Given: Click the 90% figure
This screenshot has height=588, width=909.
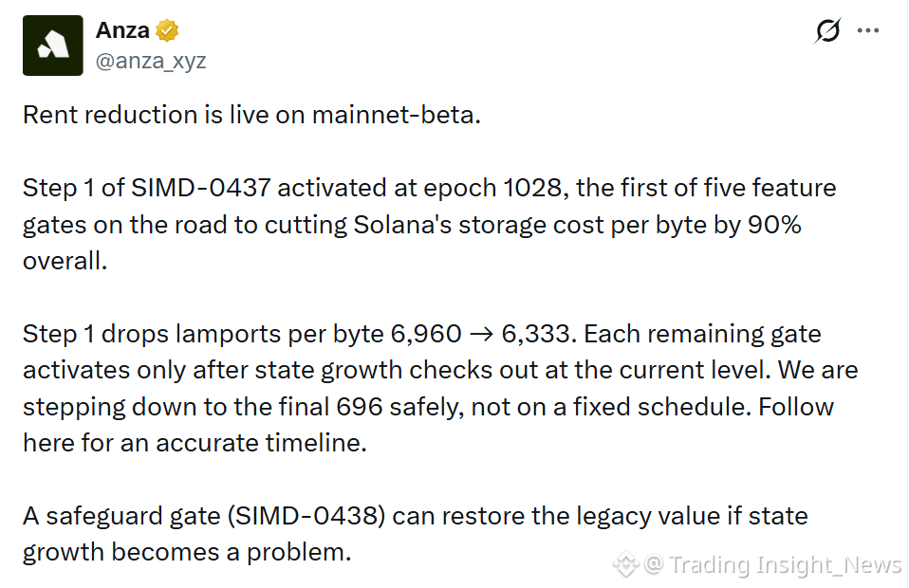Looking at the screenshot, I should click(774, 224).
